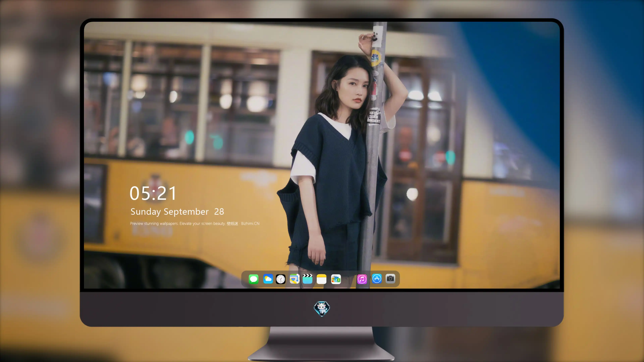Open the Weather app in the dock

(268, 279)
